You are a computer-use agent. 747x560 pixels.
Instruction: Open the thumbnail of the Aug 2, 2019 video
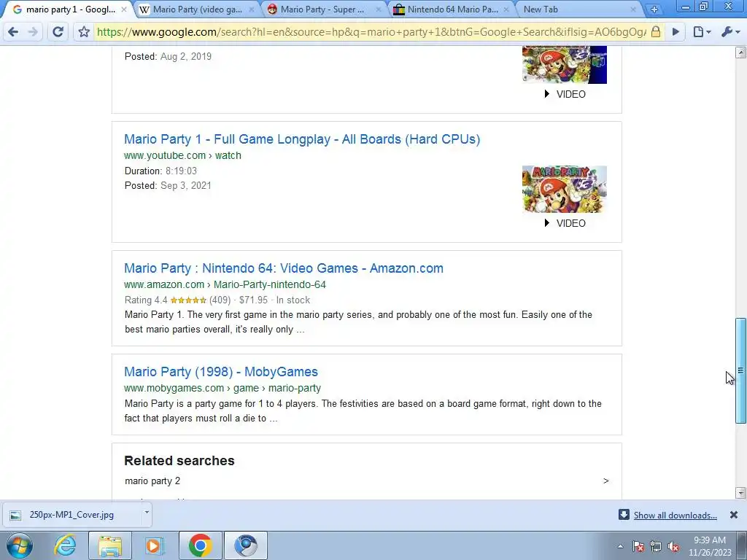[x=565, y=64]
